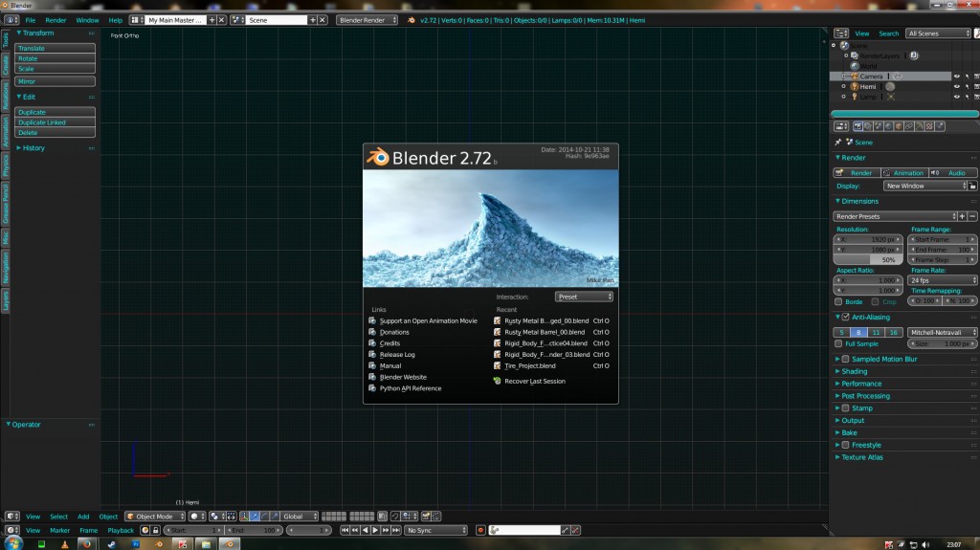Open the viewport shading sphere selector

point(197,517)
